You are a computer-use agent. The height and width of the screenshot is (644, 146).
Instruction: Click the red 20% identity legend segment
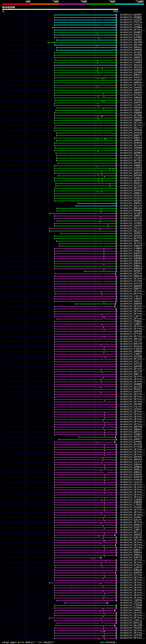[16, 4]
